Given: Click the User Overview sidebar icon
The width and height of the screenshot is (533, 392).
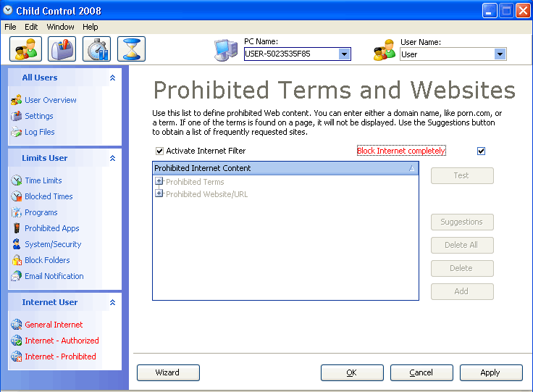Looking at the screenshot, I should pos(16,100).
